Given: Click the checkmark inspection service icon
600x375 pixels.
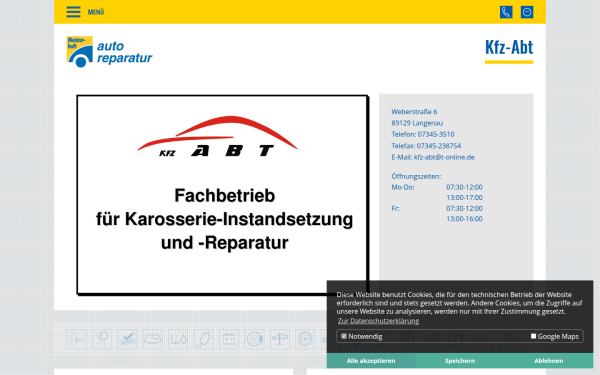Looking at the screenshot, I should pyautogui.click(x=127, y=339).
